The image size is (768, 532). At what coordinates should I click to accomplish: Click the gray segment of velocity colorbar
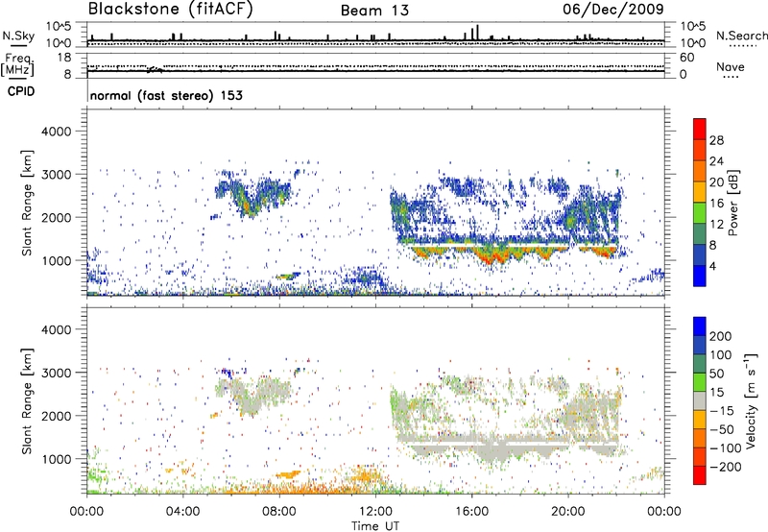700,401
